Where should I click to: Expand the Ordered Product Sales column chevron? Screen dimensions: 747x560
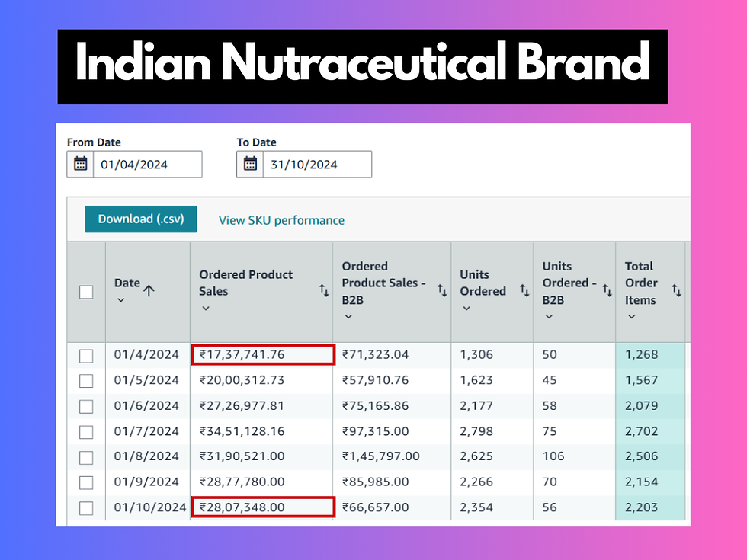coord(205,309)
